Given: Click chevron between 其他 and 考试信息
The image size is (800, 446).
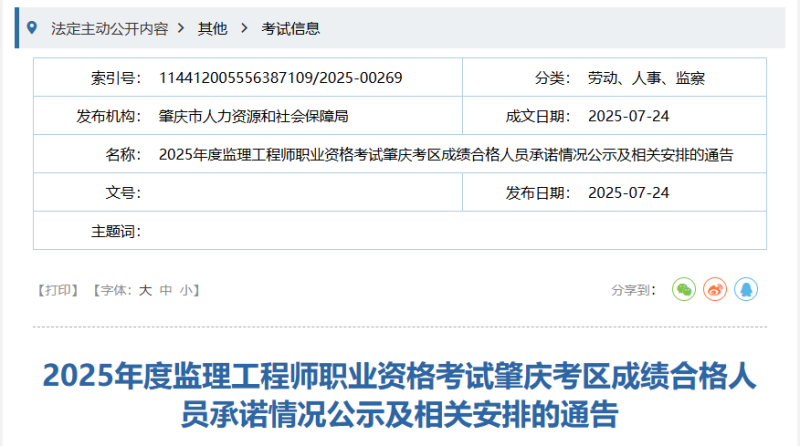Looking at the screenshot, I should [244, 28].
